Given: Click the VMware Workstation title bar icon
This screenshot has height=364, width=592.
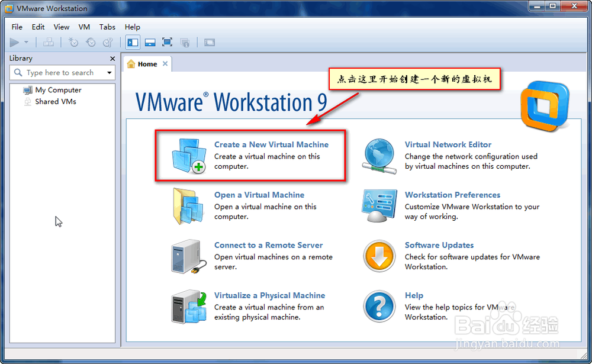Looking at the screenshot, I should tap(9, 8).
